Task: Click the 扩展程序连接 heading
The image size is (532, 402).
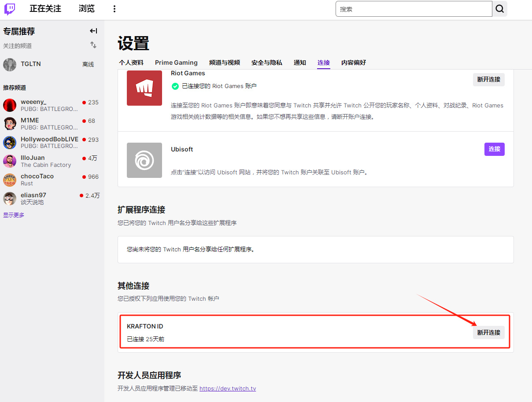Action: 141,210
